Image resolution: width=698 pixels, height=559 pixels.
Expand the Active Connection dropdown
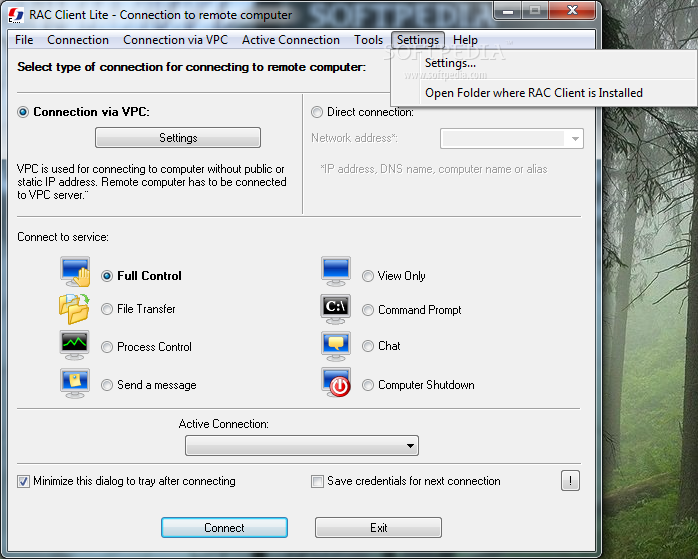click(302, 446)
